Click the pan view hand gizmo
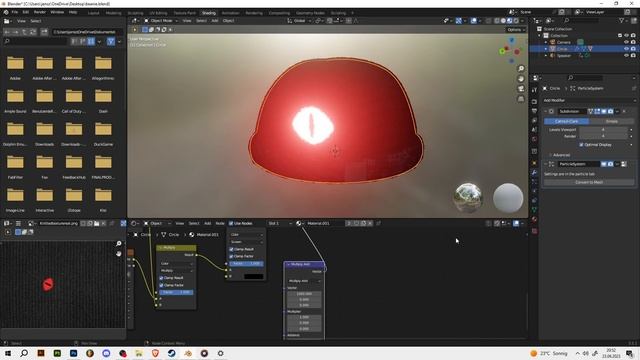Image resolution: width=640 pixels, height=360 pixels. [521, 79]
